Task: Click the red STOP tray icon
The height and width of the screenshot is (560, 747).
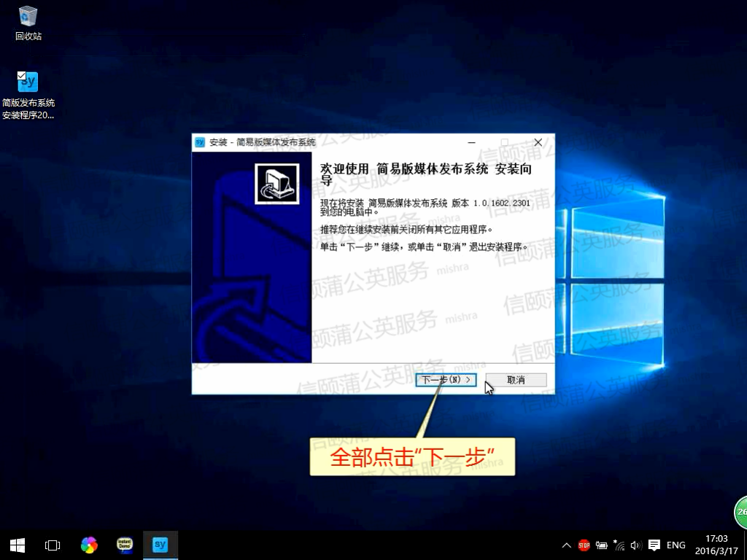Action: click(x=584, y=545)
